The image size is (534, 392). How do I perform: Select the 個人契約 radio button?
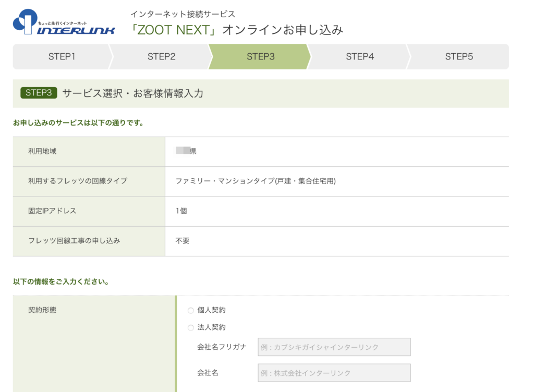point(191,310)
